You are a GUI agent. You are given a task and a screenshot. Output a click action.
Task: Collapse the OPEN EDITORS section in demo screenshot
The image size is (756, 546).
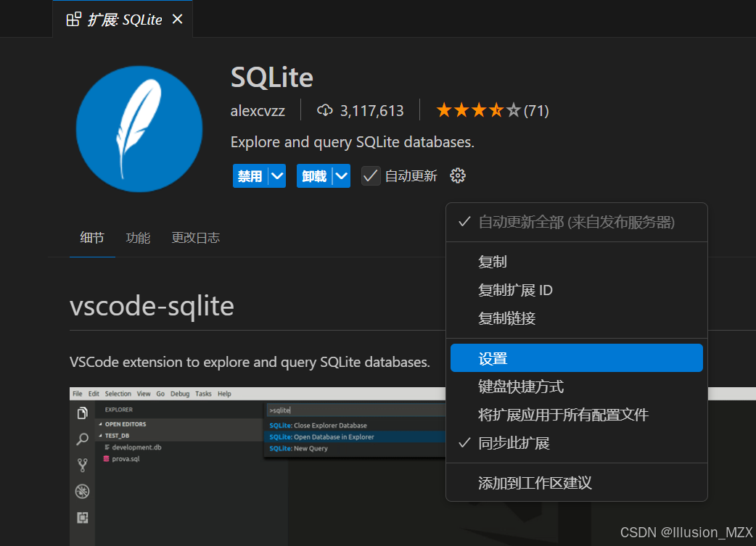tap(126, 424)
